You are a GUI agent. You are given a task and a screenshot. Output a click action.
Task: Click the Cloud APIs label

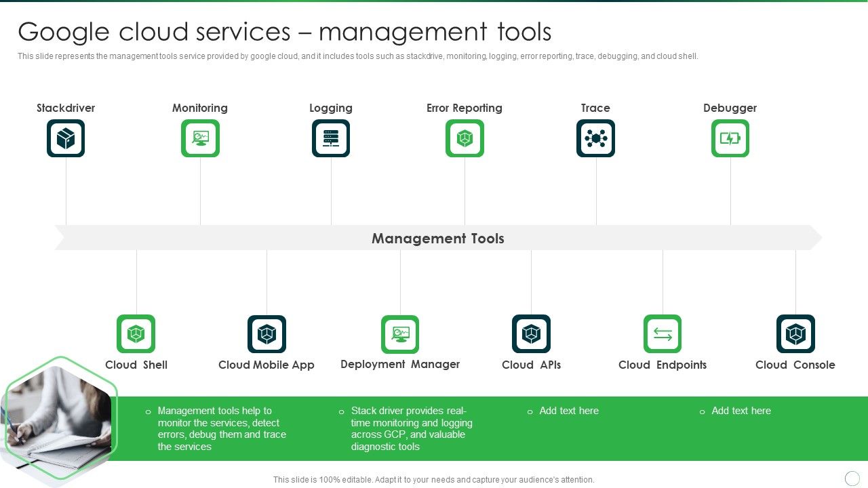click(x=532, y=365)
